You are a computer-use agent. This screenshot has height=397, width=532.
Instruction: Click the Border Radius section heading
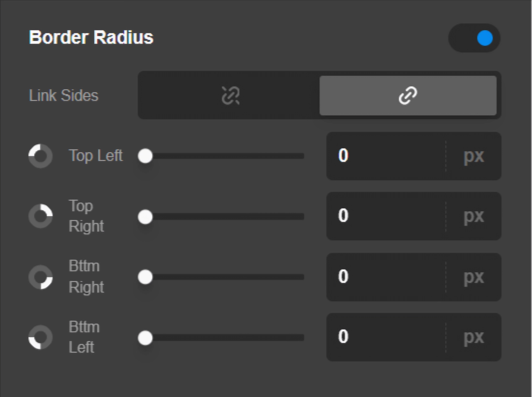91,38
